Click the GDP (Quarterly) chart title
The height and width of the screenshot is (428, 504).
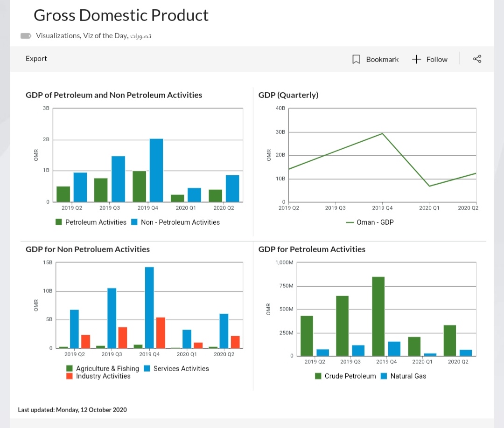pos(288,95)
